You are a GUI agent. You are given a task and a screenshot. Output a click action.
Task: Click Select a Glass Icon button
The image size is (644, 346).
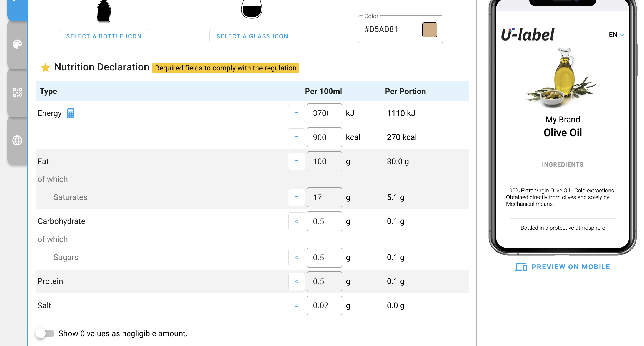pos(252,36)
